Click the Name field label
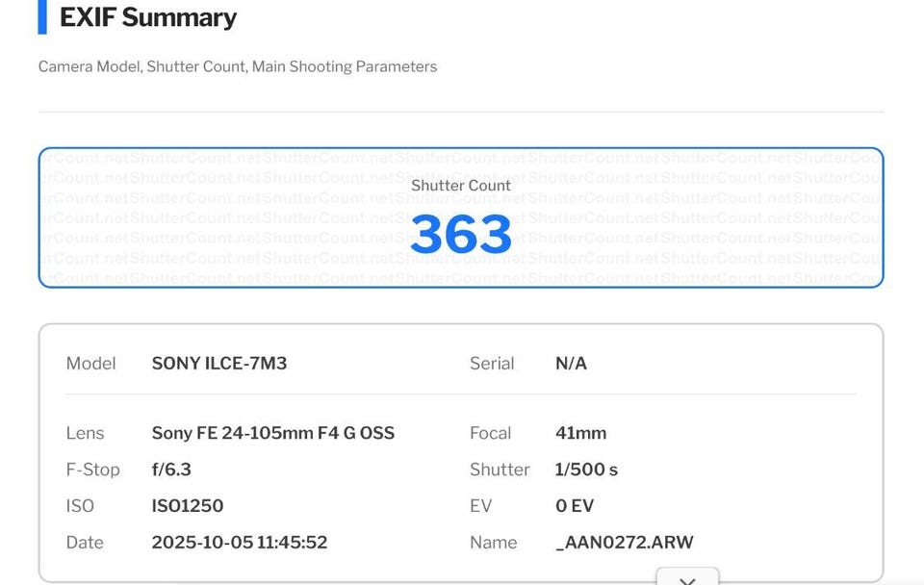The width and height of the screenshot is (924, 585). 494,543
